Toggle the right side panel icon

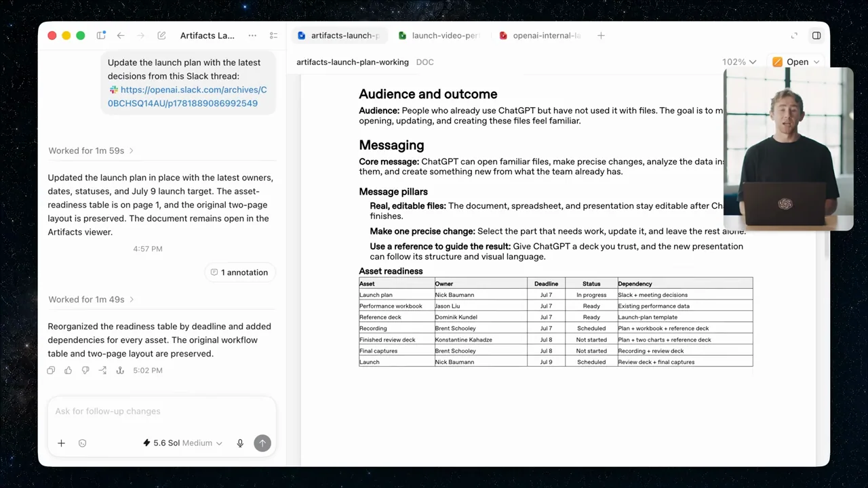click(816, 35)
